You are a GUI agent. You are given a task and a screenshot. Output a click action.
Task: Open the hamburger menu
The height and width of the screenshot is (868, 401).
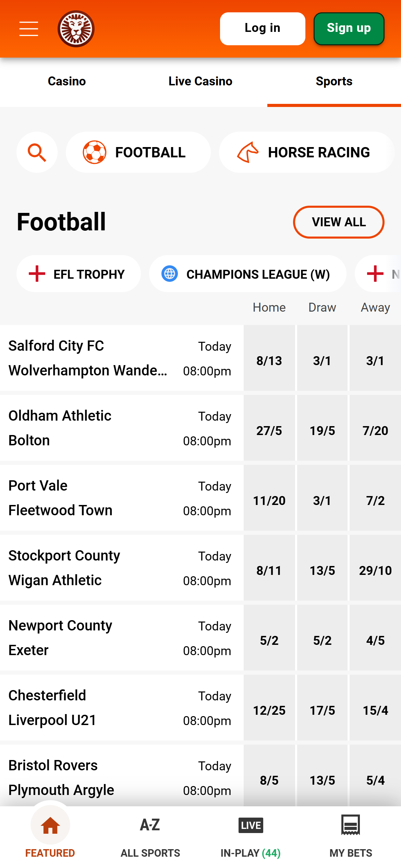pos(29,28)
